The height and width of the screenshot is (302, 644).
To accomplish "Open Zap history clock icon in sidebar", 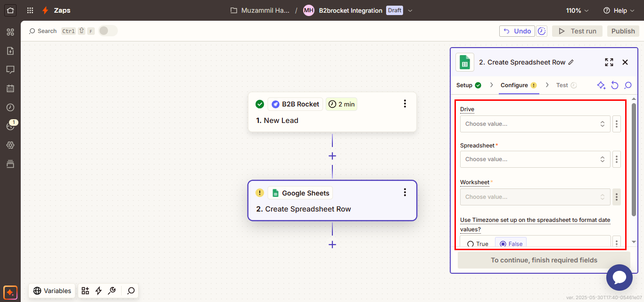I will 10,107.
